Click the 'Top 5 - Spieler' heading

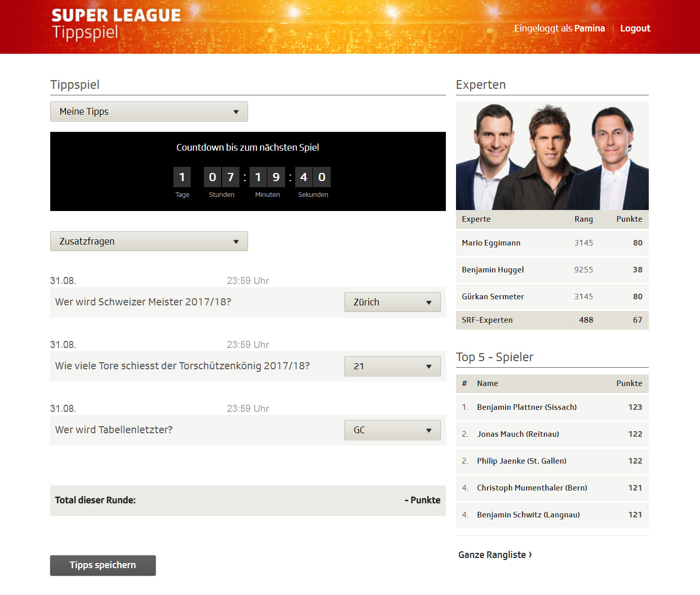click(495, 357)
